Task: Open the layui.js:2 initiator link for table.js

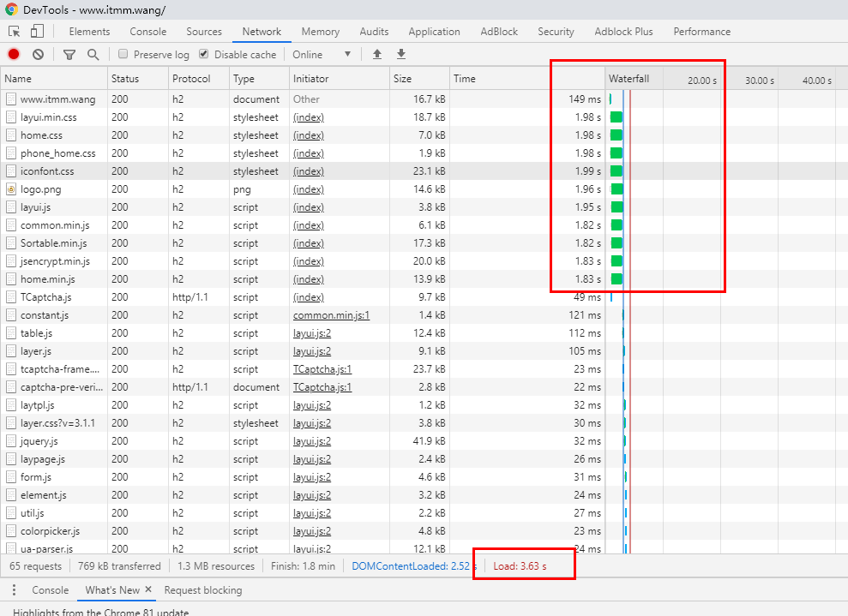Action: [312, 333]
